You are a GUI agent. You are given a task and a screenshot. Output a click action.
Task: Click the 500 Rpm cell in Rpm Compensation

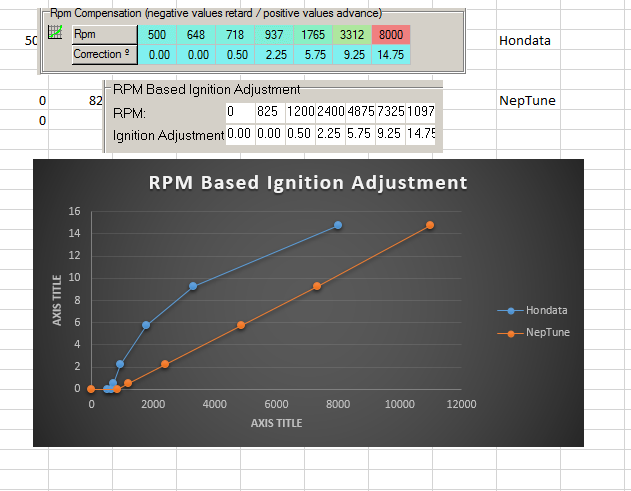pos(157,35)
